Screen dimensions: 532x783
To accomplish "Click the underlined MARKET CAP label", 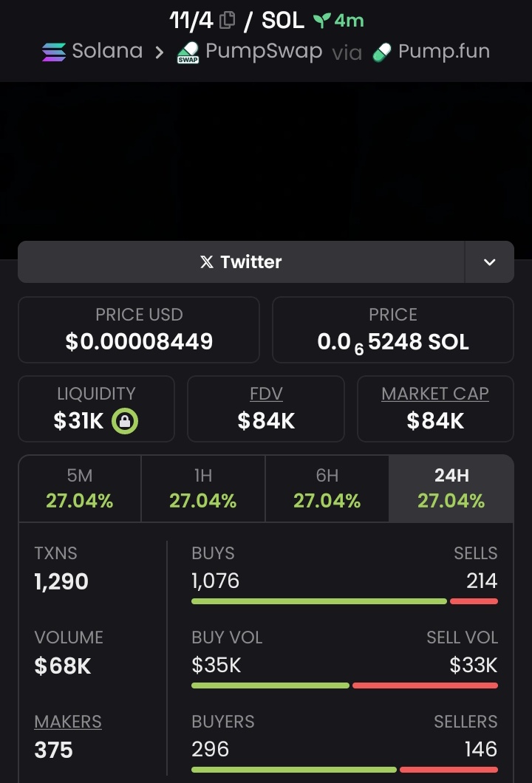I will (435, 394).
